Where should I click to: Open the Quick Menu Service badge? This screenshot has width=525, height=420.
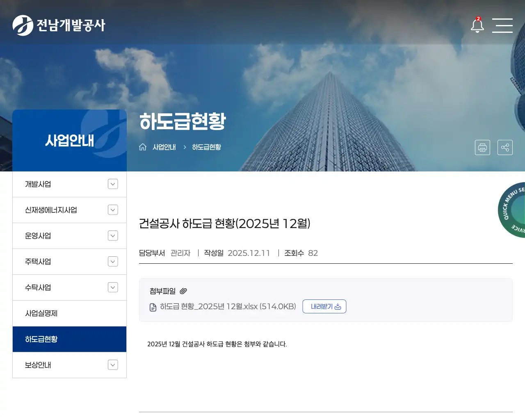pos(511,210)
